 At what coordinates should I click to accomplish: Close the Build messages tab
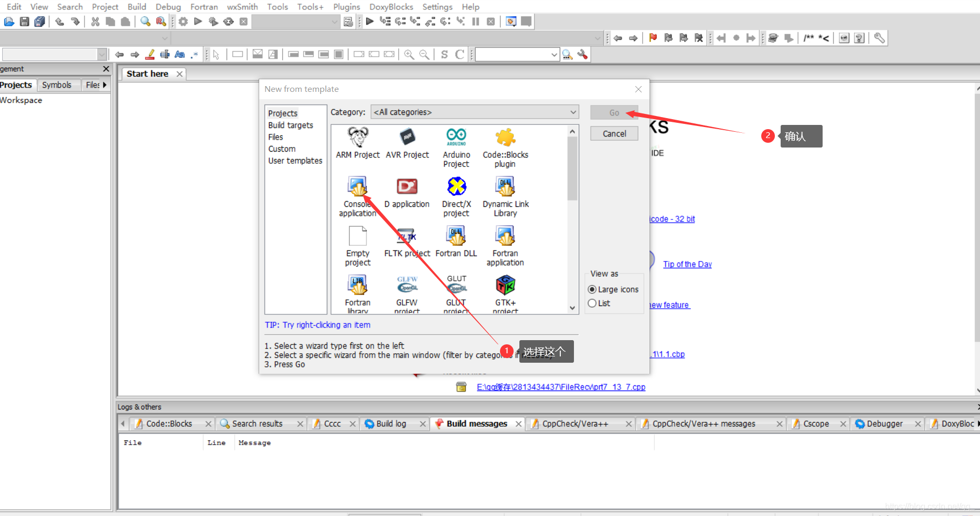coord(518,424)
